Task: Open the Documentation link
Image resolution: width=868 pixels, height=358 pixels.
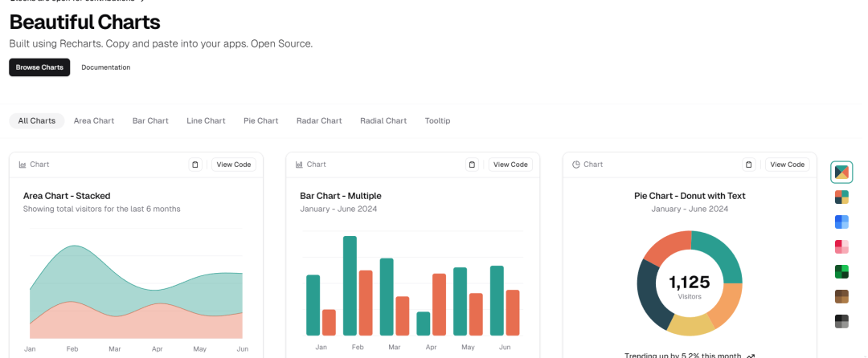Action: click(106, 67)
